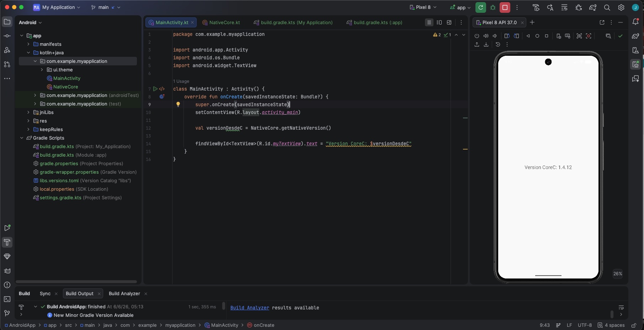644x330 pixels.
Task: Click LF line separator in status bar
Action: pos(569,325)
